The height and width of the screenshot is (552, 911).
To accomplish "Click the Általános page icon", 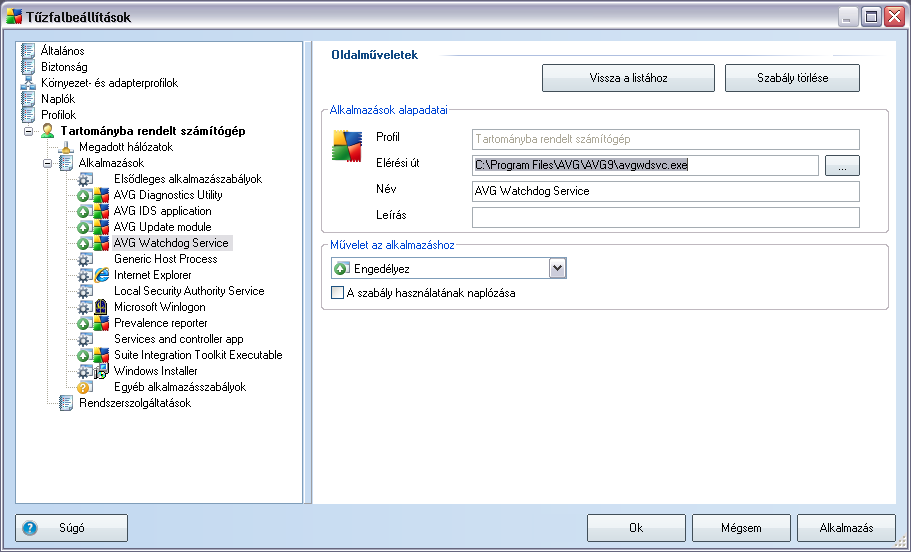I will click(x=28, y=51).
